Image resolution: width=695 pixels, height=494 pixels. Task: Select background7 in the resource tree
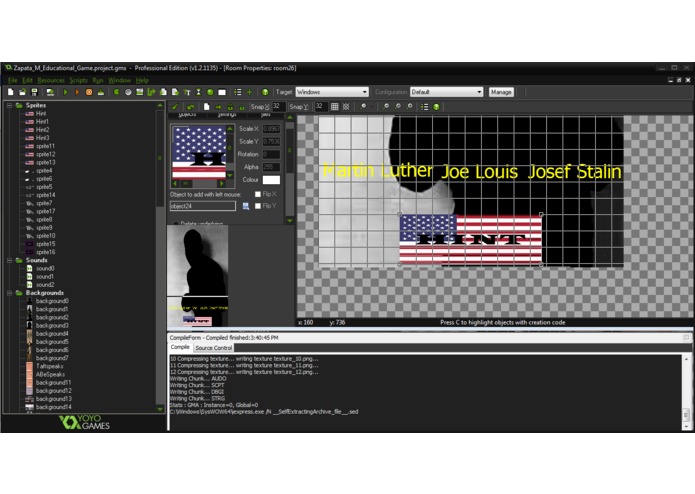[x=52, y=358]
